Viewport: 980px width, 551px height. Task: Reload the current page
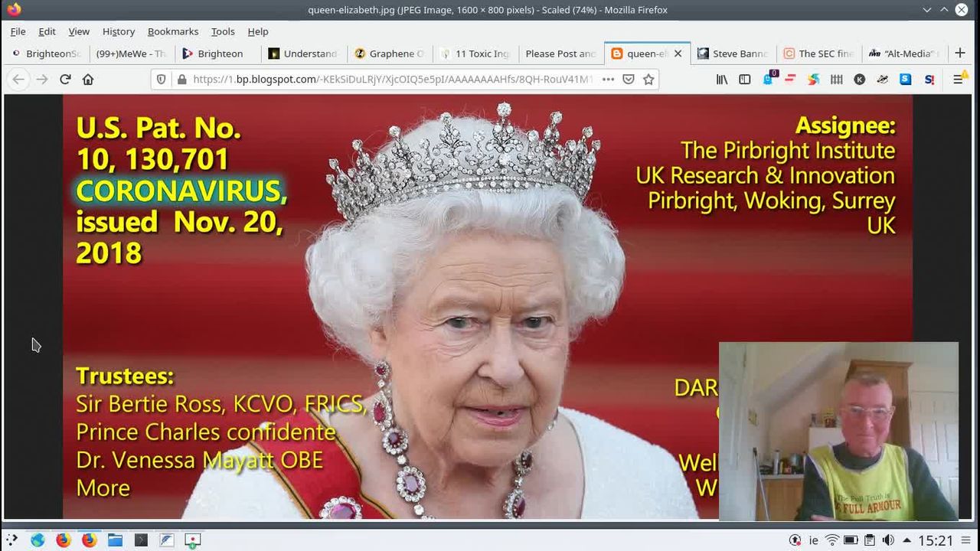click(x=65, y=80)
